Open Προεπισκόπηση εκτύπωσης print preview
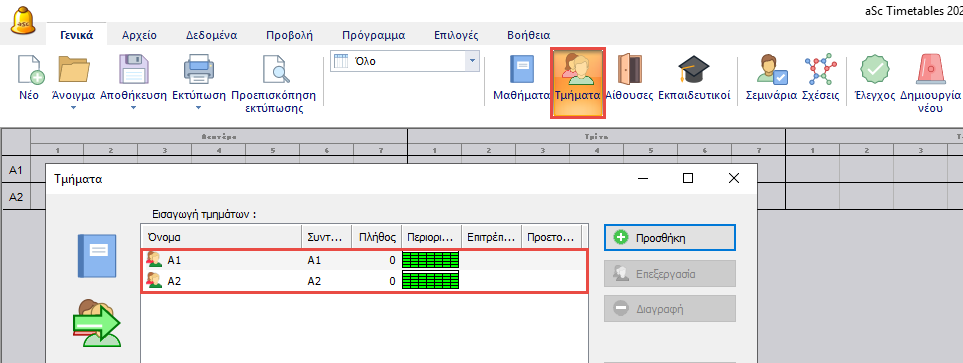 (x=273, y=84)
